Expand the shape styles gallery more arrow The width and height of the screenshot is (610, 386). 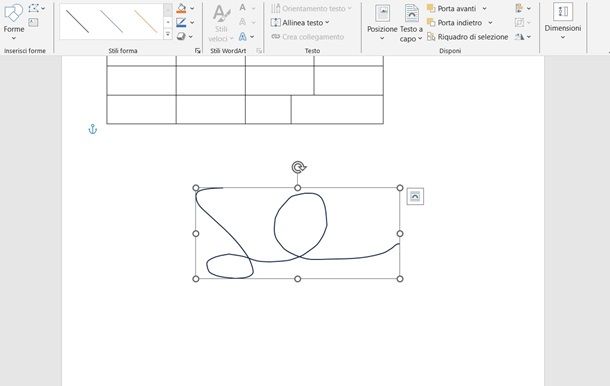[x=168, y=35]
